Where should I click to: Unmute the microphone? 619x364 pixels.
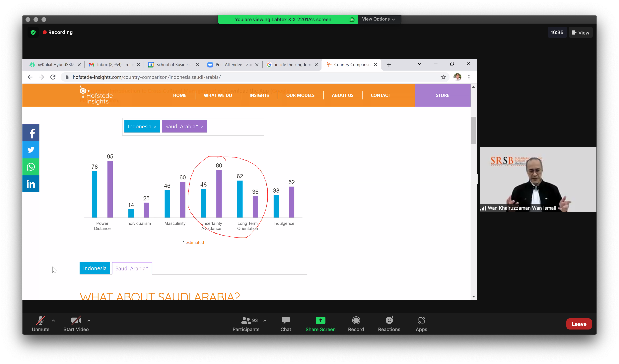point(40,324)
